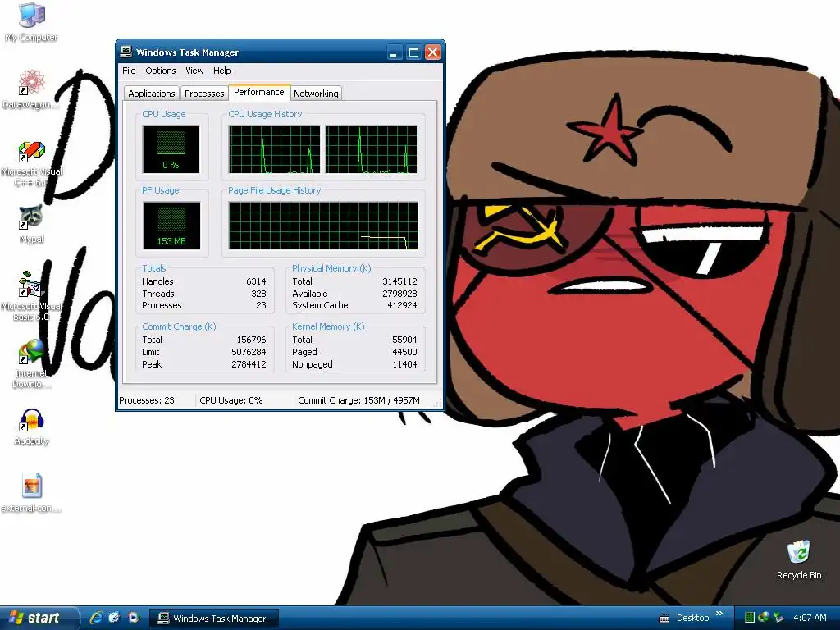Launch Windows Media Player from Quick Launch
Image resolution: width=840 pixels, height=630 pixels.
[134, 618]
